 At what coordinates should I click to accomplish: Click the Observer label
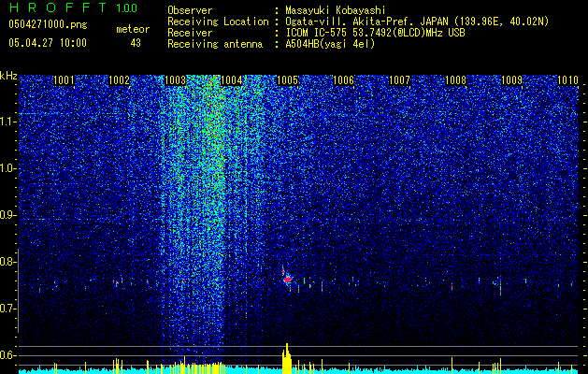(x=190, y=10)
